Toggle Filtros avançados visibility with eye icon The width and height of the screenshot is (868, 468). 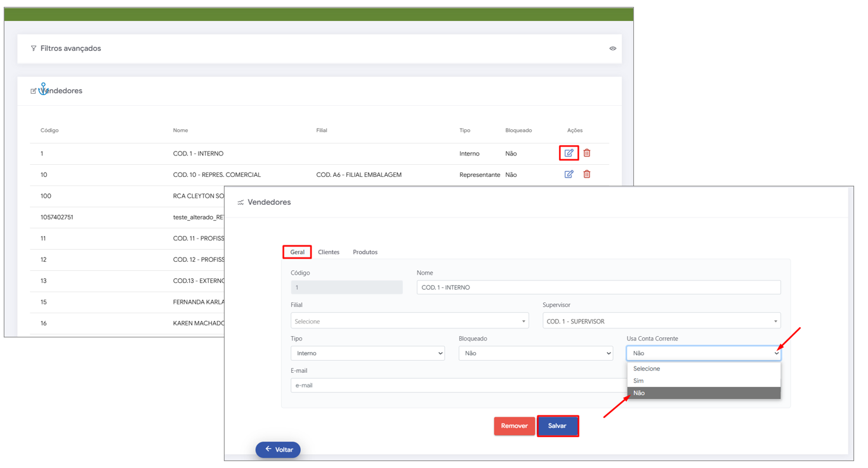[612, 48]
